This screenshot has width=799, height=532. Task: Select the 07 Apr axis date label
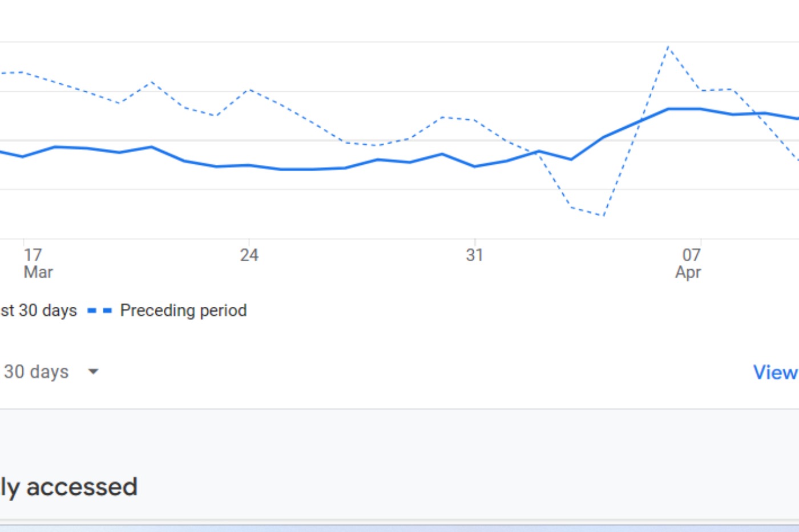689,263
